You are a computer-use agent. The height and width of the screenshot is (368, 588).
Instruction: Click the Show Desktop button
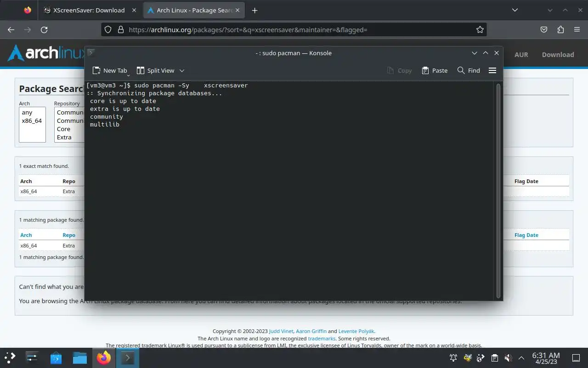(576, 357)
